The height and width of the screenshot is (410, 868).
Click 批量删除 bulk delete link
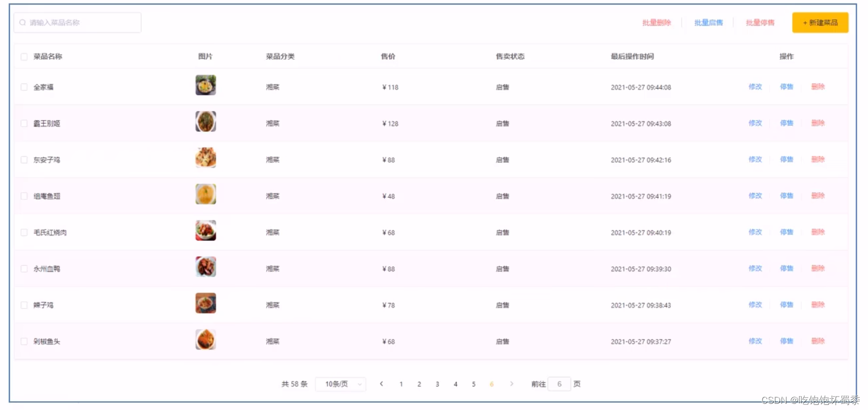tap(656, 23)
